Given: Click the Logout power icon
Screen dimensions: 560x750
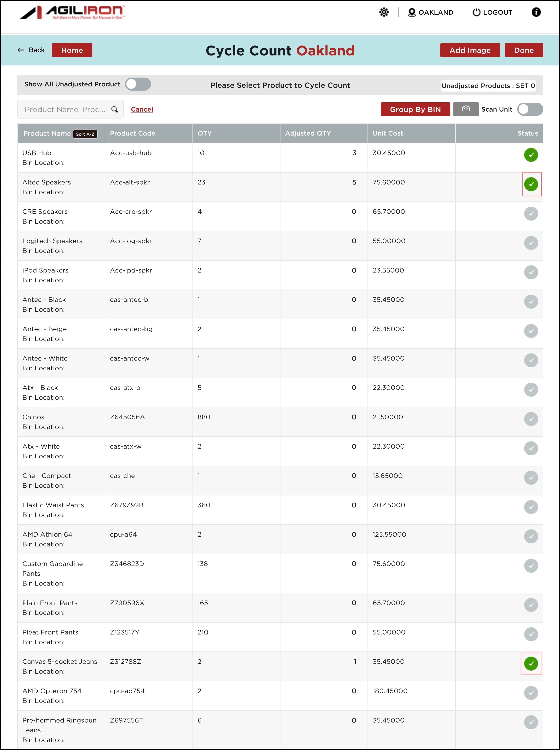Looking at the screenshot, I should pyautogui.click(x=476, y=13).
